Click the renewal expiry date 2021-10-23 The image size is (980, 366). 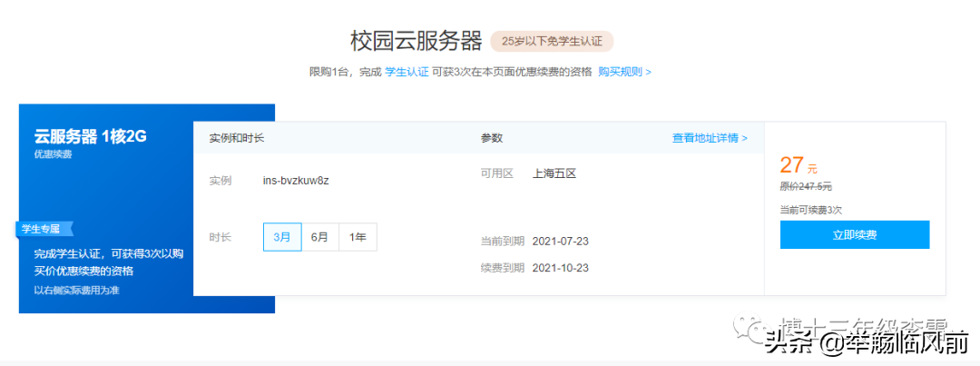tap(561, 268)
